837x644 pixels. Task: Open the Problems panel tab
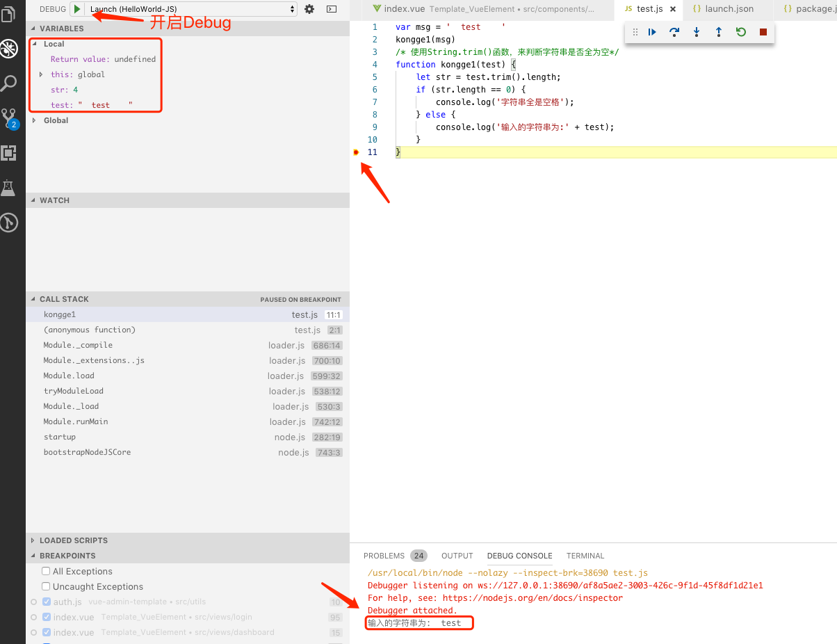[384, 556]
